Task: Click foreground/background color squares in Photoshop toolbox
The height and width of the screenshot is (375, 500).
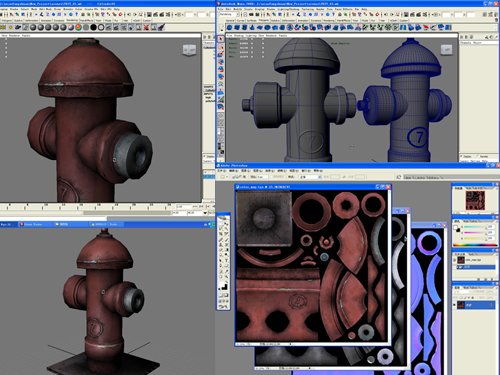Action: (223, 287)
